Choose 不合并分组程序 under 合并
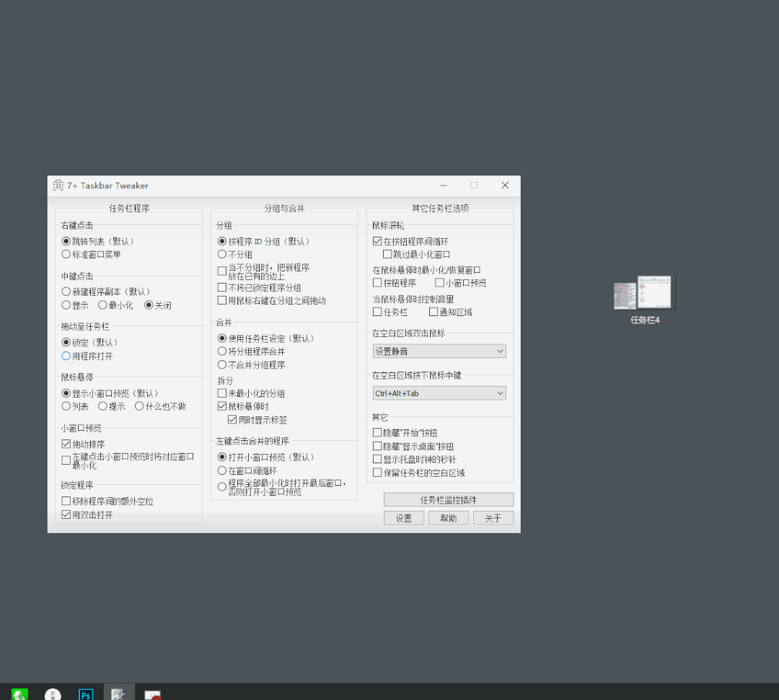779x700 pixels. [x=222, y=364]
